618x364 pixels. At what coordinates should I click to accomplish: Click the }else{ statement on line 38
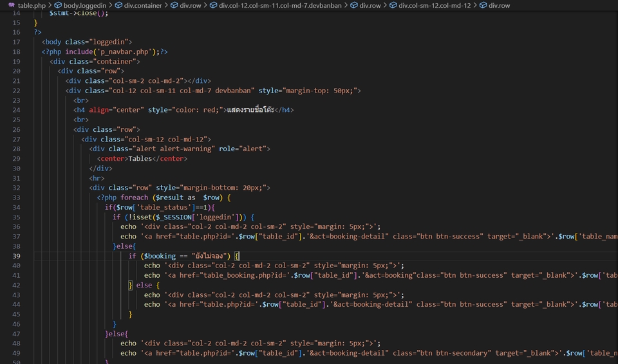[x=124, y=246]
